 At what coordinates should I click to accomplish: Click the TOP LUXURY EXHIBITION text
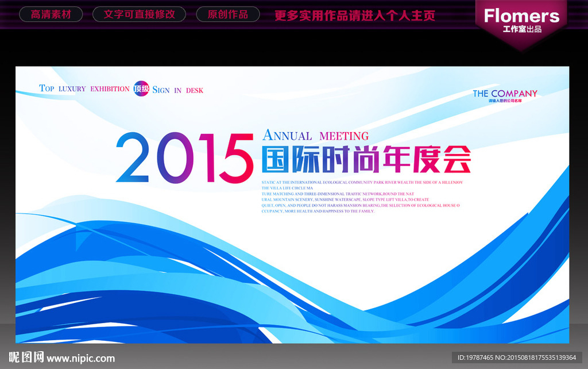click(84, 89)
